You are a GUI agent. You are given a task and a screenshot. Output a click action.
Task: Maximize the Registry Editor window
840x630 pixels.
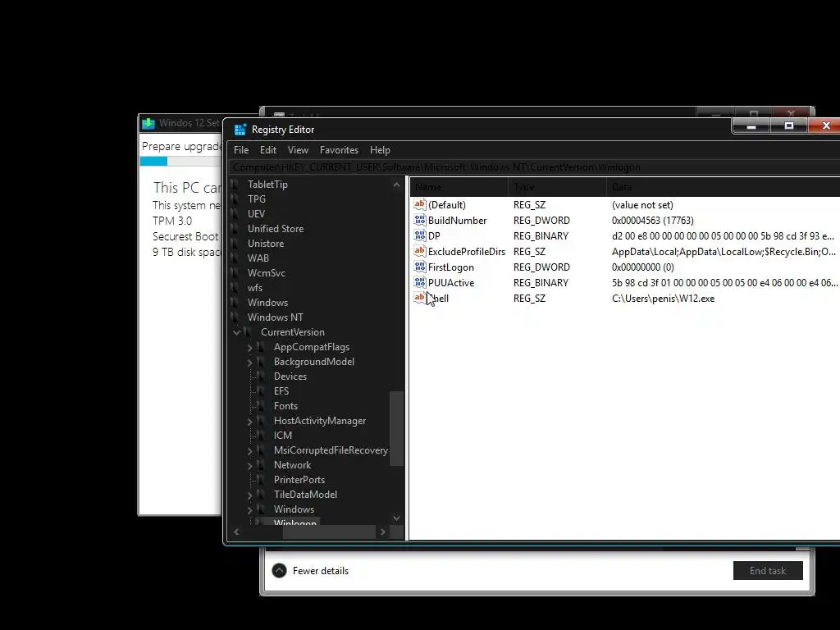(788, 126)
